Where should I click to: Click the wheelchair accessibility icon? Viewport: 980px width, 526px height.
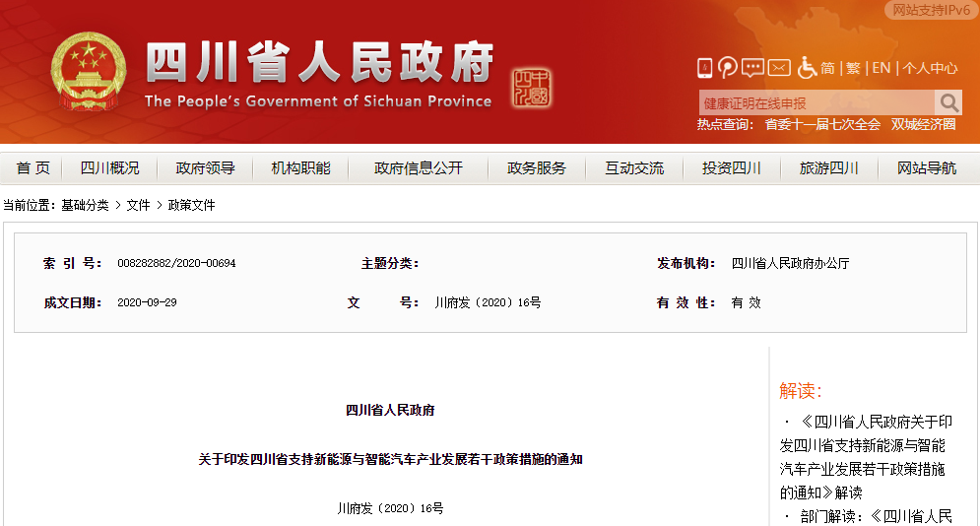point(807,68)
